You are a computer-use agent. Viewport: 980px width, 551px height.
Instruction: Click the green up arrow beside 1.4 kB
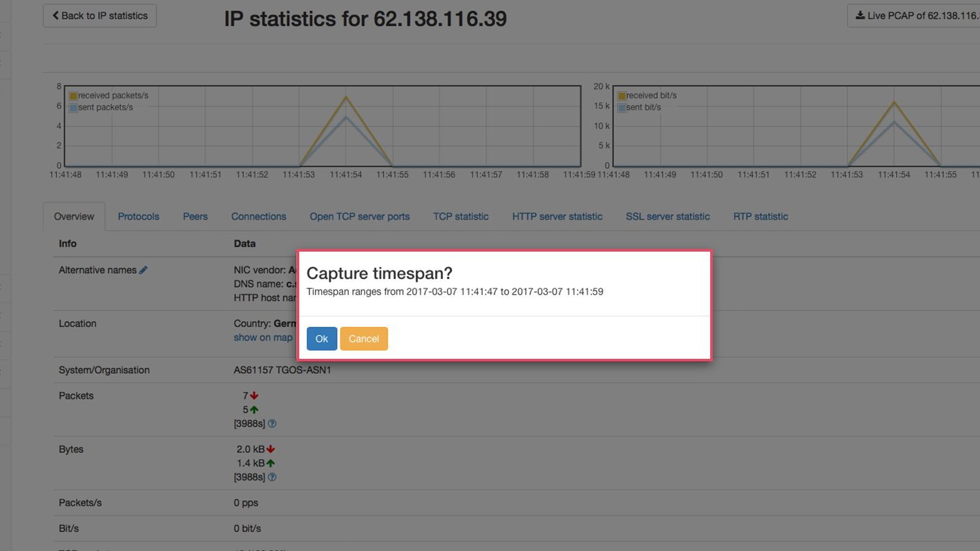click(270, 463)
